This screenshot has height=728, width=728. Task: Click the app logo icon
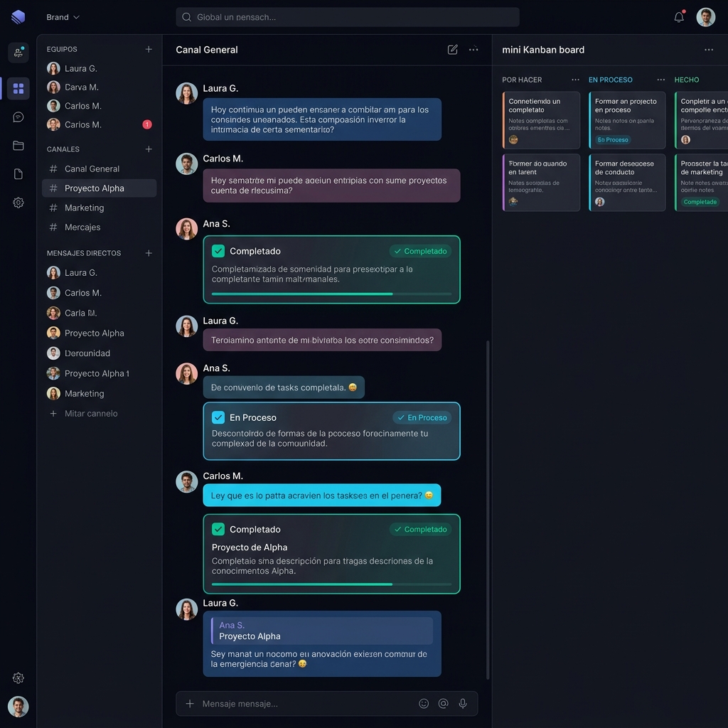pyautogui.click(x=18, y=17)
